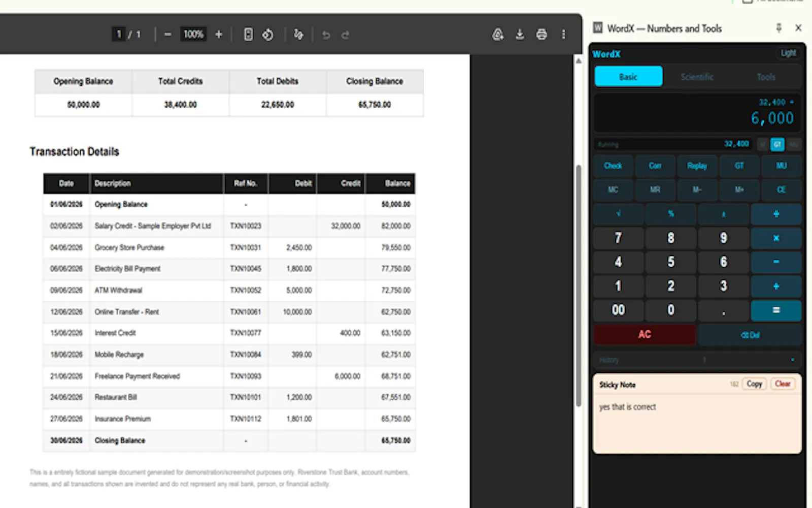Zoom out the PDF with minus icon

click(167, 35)
